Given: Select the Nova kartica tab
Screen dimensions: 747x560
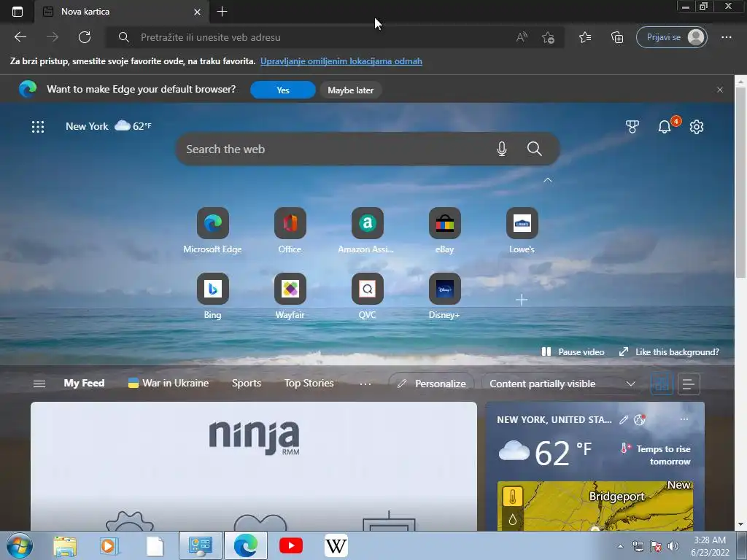Looking at the screenshot, I should [122, 12].
